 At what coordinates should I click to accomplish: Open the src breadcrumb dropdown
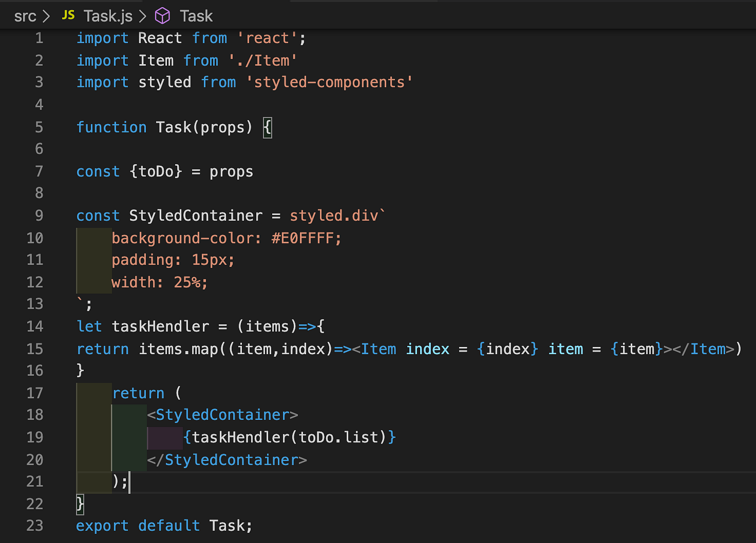pyautogui.click(x=25, y=16)
